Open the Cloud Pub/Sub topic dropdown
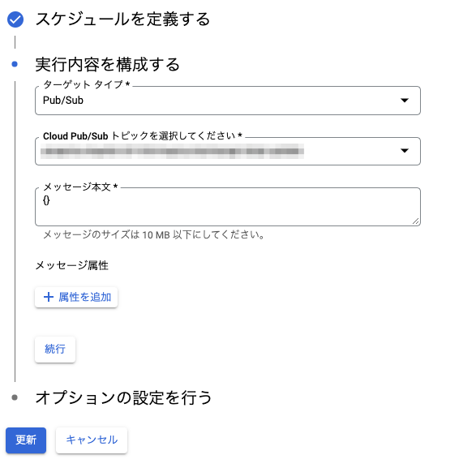 (x=228, y=151)
